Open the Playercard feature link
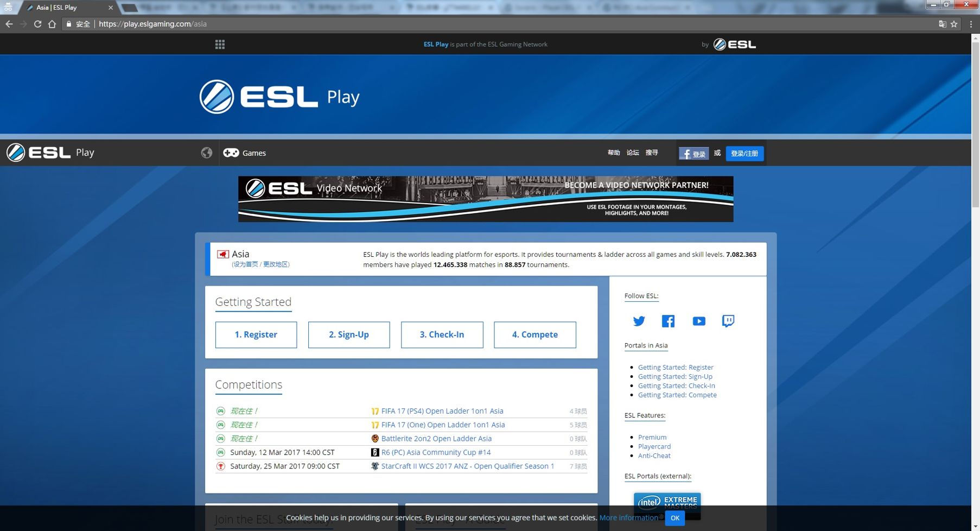 [x=654, y=446]
